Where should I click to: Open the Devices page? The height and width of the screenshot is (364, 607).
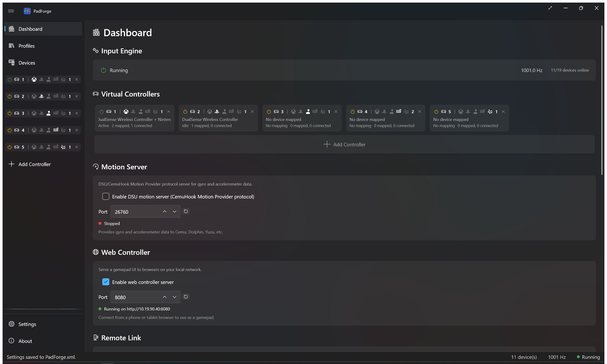(x=43, y=63)
